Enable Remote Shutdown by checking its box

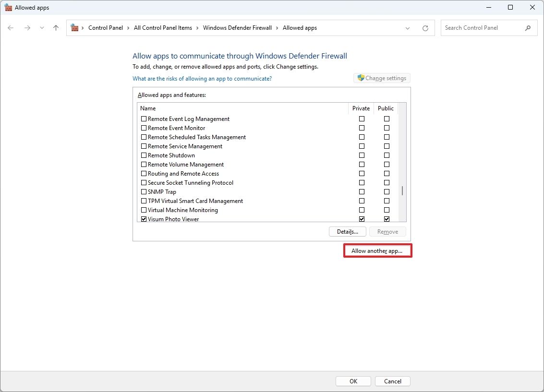click(x=144, y=155)
